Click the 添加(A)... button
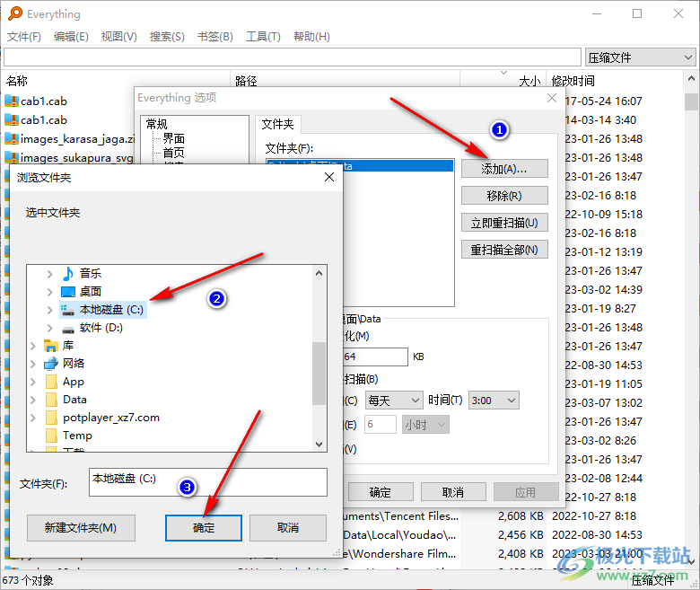 click(504, 169)
